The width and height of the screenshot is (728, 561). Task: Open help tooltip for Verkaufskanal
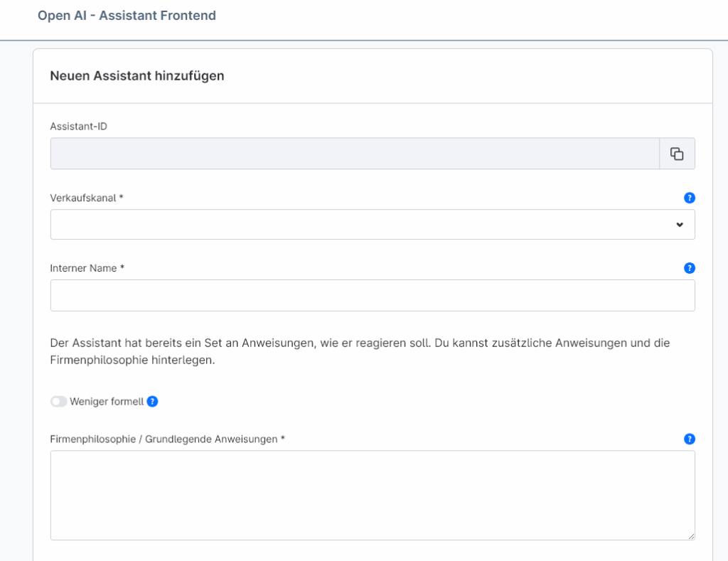click(690, 198)
